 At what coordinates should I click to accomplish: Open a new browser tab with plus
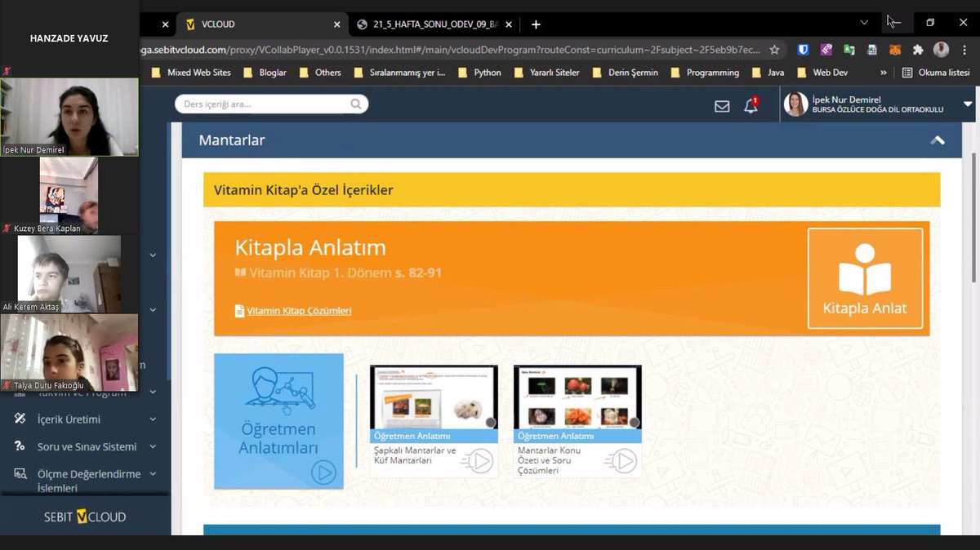[536, 24]
